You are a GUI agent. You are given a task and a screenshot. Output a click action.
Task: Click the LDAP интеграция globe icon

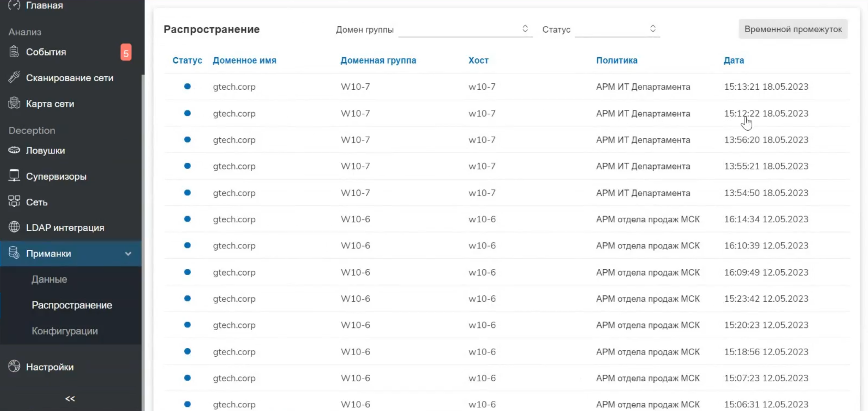14,227
